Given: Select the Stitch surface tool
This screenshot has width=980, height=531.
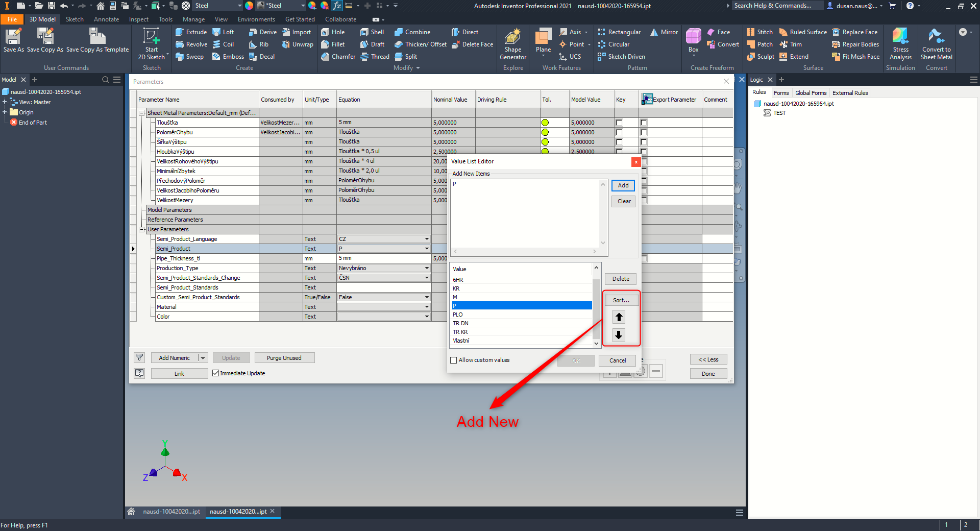Looking at the screenshot, I should pyautogui.click(x=759, y=32).
